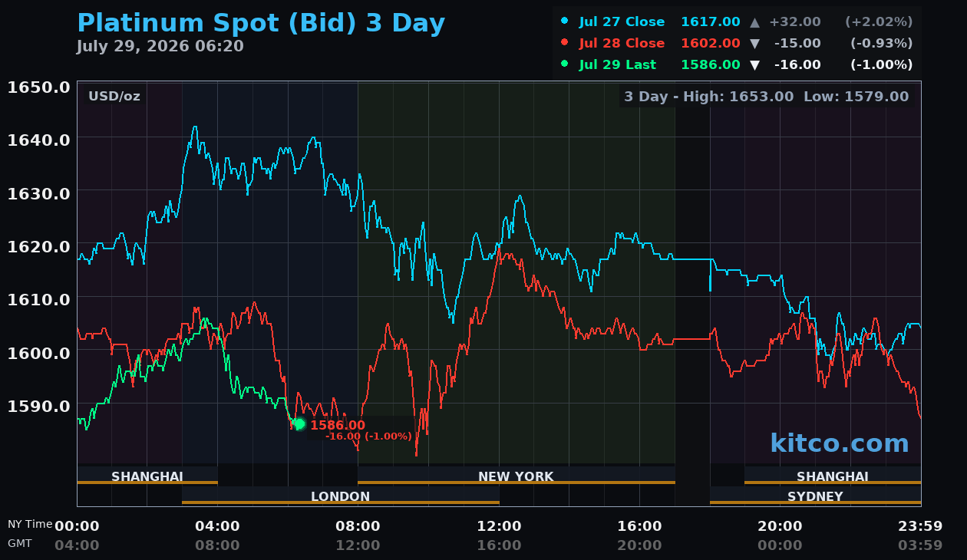The height and width of the screenshot is (560, 967).
Task: Click the 1640.0 y-axis label
Action: coord(39,140)
